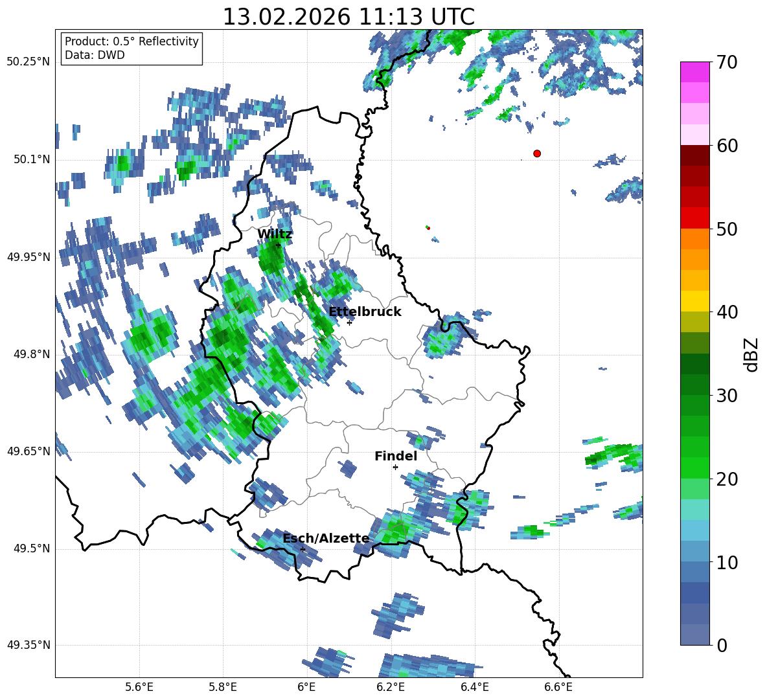Click the 6.4°E longitude tick label
767x700 pixels.
coord(474,688)
